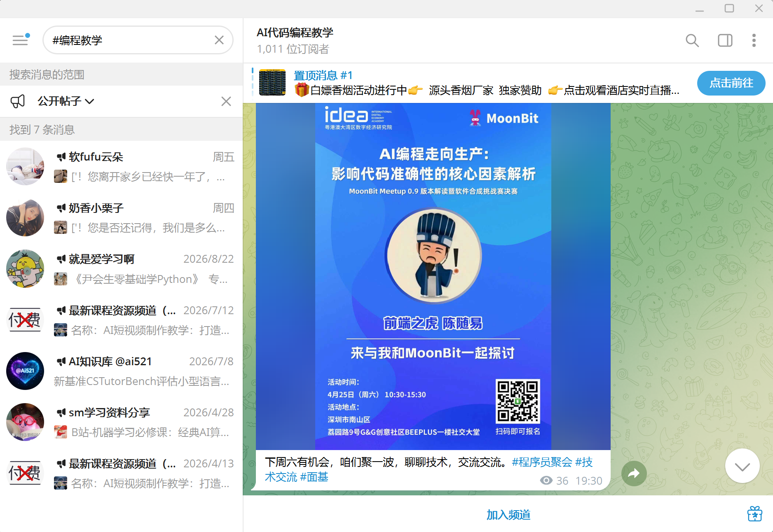Screen dimensions: 773x532
Task: Click megaphone icon beside 奶香小栗子
Action: click(61, 208)
